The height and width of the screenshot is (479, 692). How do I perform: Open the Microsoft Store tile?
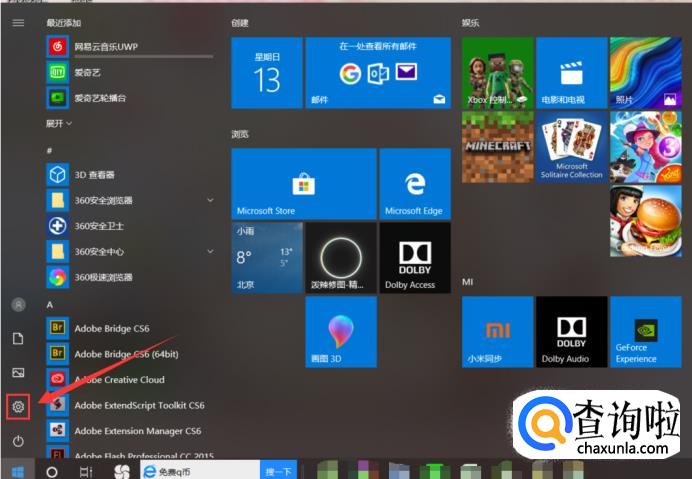[x=304, y=184]
